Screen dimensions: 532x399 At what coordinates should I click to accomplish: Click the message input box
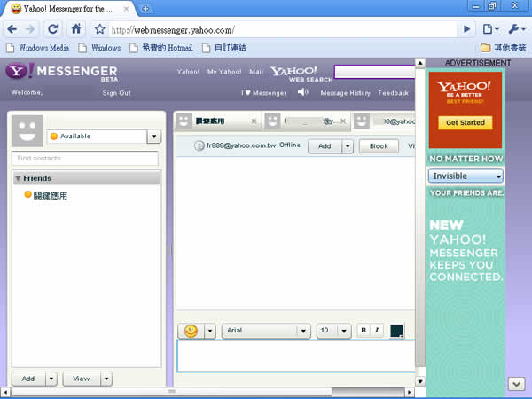[x=296, y=356]
